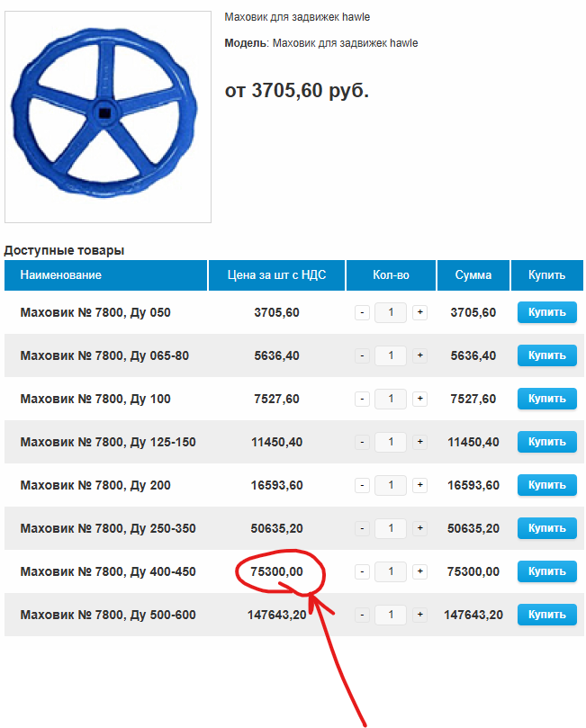Select quantity input for Ду 065-80

point(391,355)
